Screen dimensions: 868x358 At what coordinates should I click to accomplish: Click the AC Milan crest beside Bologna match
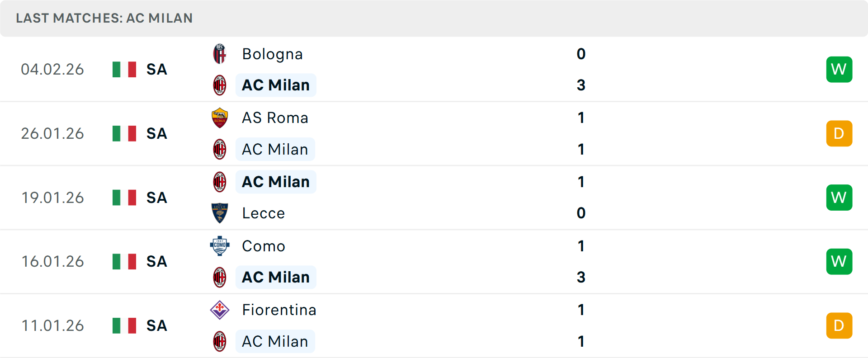220,85
